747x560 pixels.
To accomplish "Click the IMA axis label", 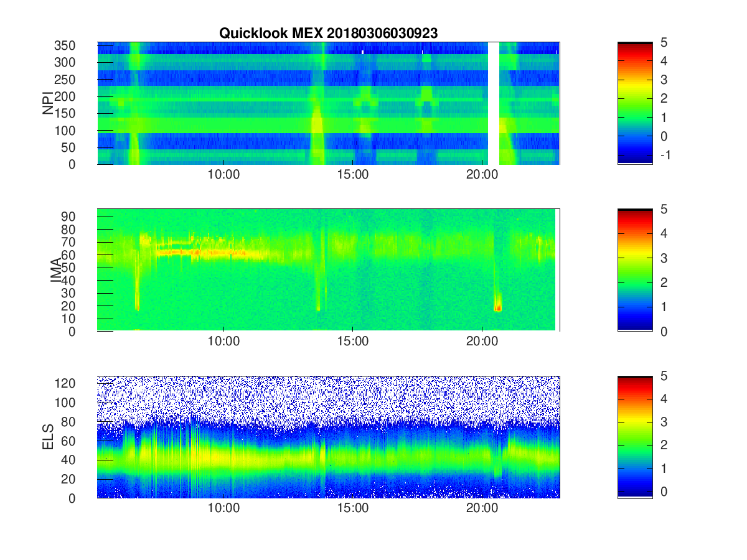I will coord(55,270).
